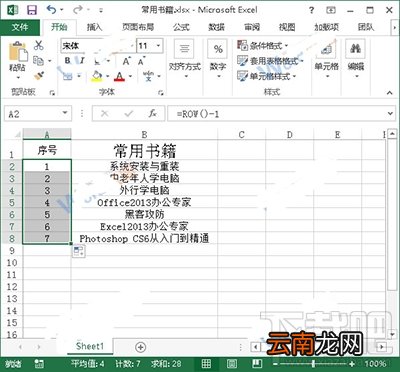Select cell containing 黑客攻防
Viewport: 400px width, 372px height.
[144, 214]
